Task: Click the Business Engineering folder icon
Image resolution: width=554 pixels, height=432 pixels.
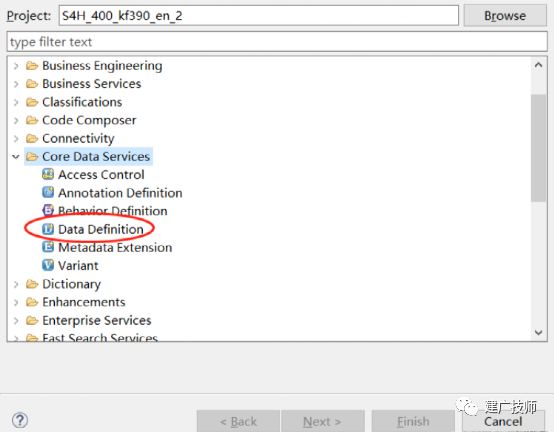Action: (x=32, y=65)
